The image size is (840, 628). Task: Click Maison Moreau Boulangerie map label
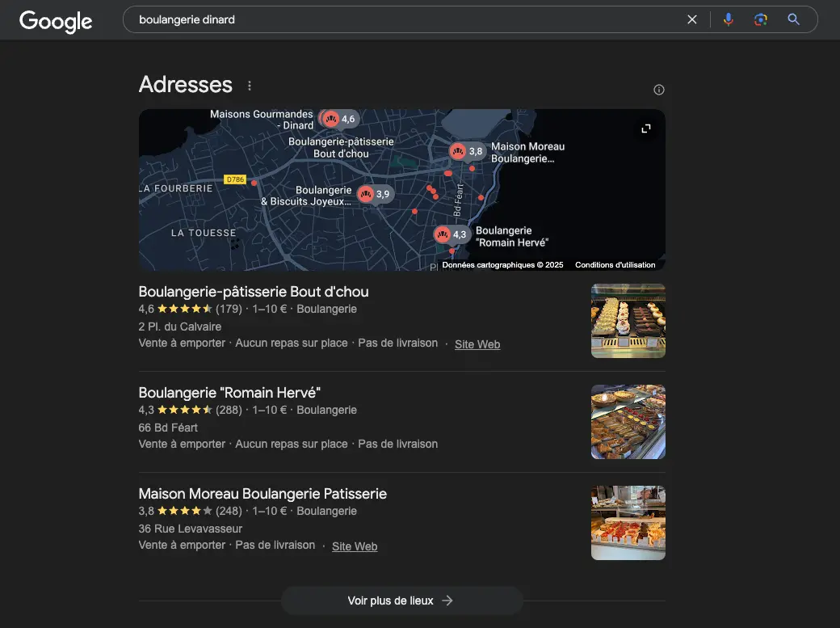pos(527,152)
